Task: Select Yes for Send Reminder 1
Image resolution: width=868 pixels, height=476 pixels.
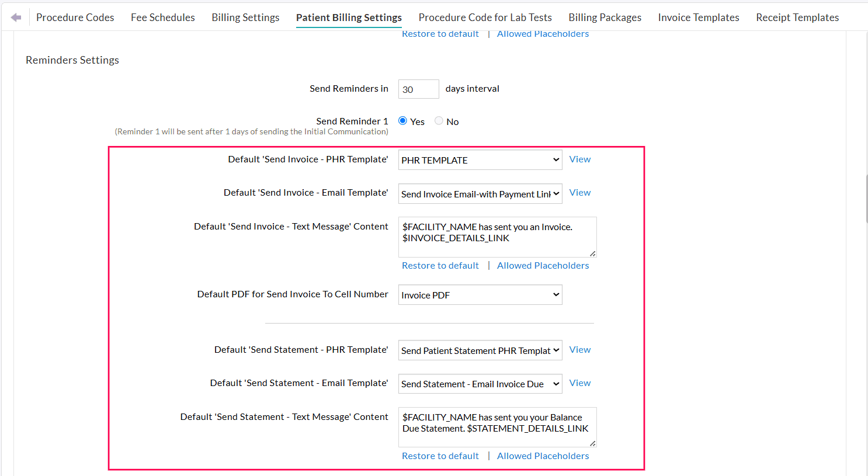Action: pos(402,121)
